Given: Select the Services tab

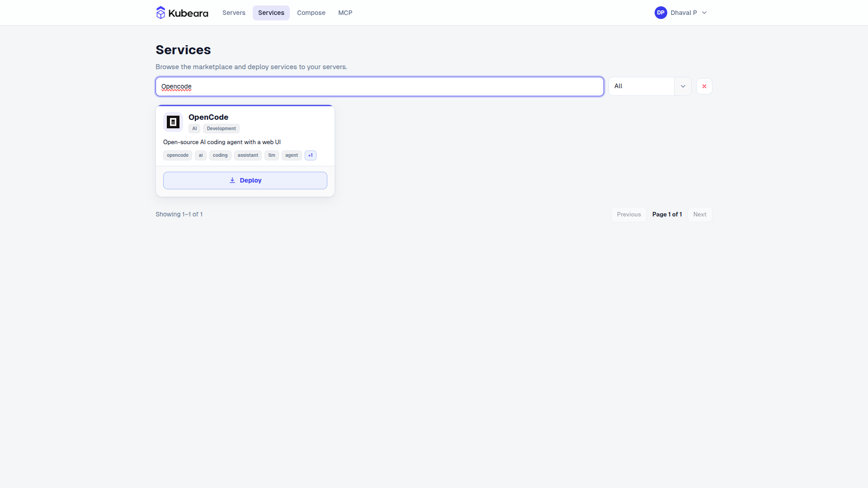Looking at the screenshot, I should (271, 13).
